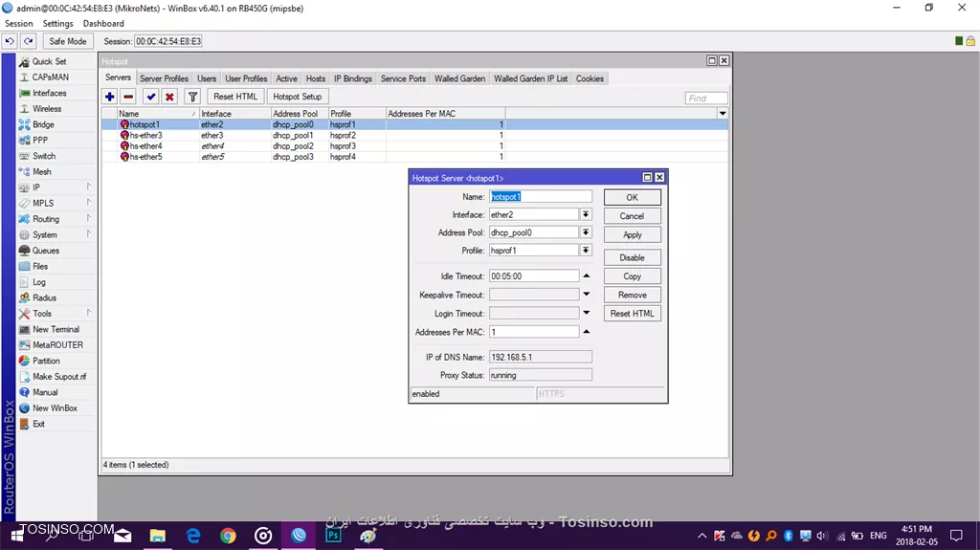The width and height of the screenshot is (980, 550).
Task: Click Apply in Hotspot Server dialog
Action: 632,235
